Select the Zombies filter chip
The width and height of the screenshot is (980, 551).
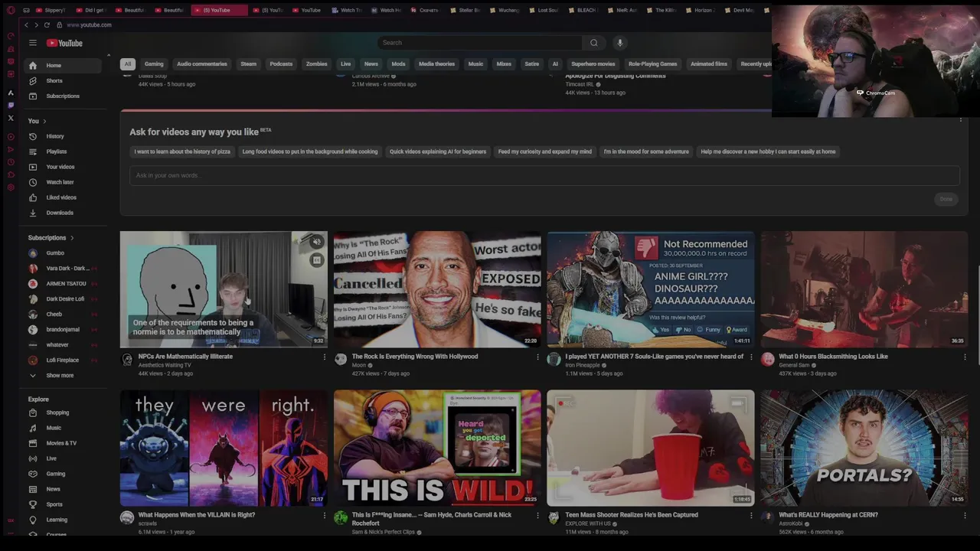point(316,64)
